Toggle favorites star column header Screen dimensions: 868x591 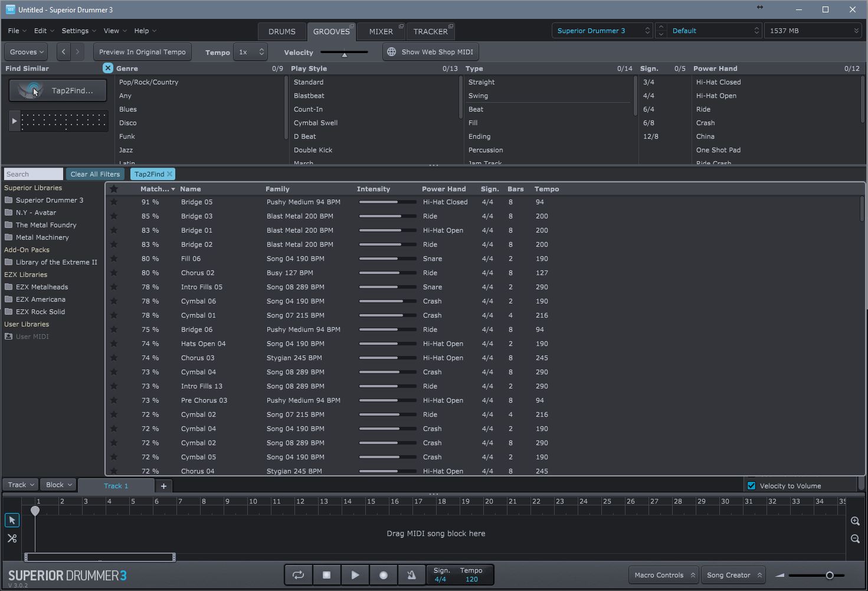click(114, 189)
